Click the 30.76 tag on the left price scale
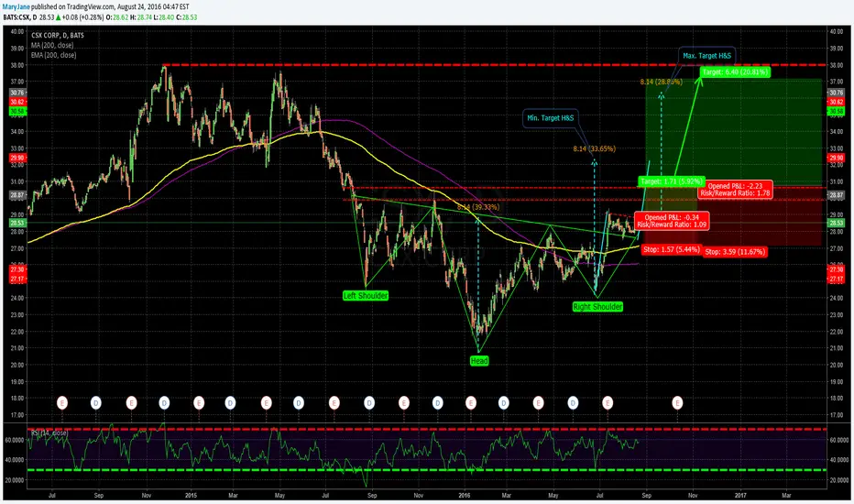The height and width of the screenshot is (504, 854). pos(17,93)
